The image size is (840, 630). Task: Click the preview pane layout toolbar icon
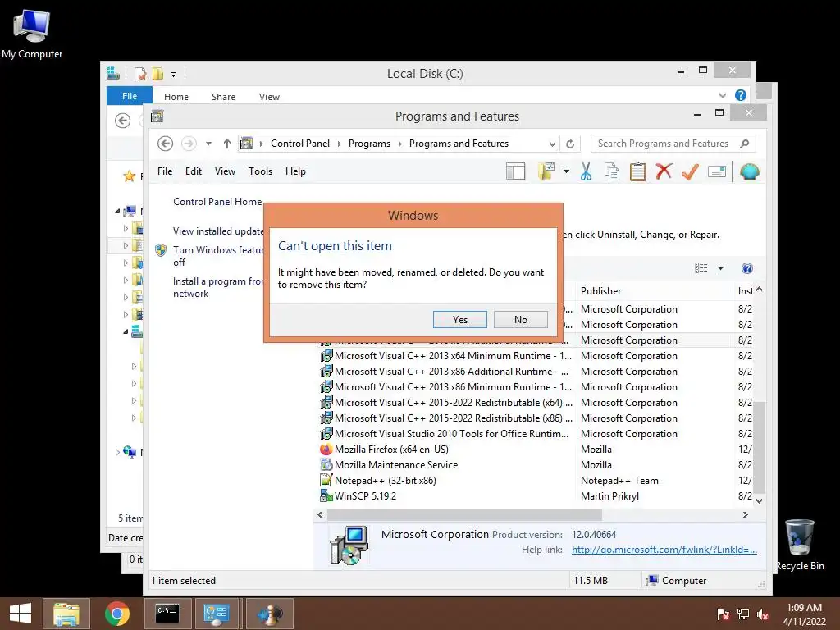[x=515, y=172]
